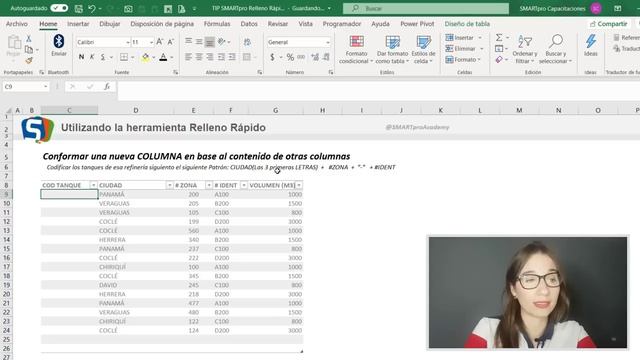Viewport: 640px width, 360px height.
Task: Open Dar formato como tabla
Action: click(392, 49)
